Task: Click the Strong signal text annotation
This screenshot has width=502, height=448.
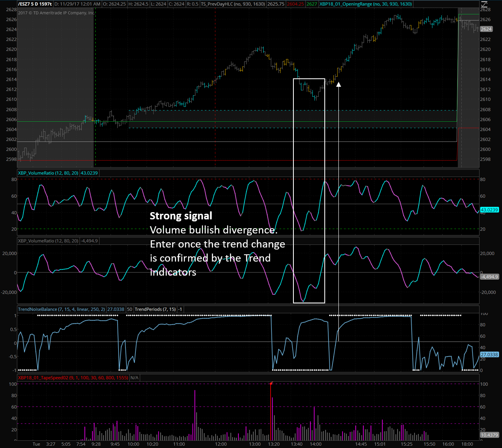Action: click(181, 216)
